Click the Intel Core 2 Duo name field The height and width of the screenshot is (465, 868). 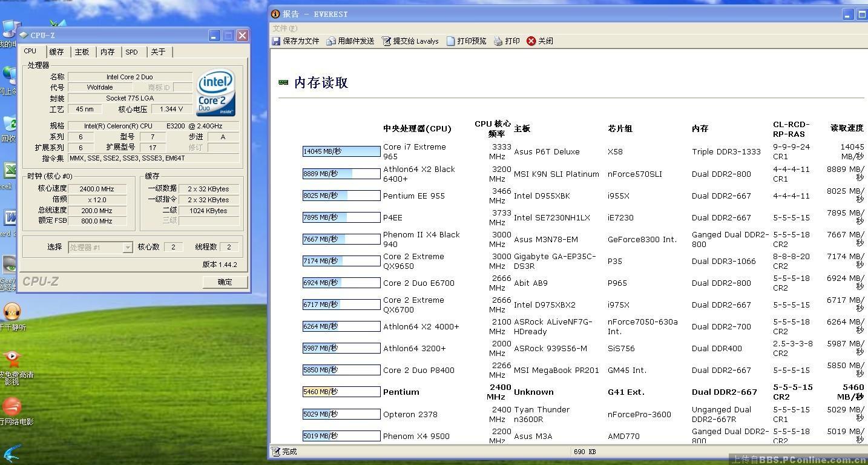(130, 77)
